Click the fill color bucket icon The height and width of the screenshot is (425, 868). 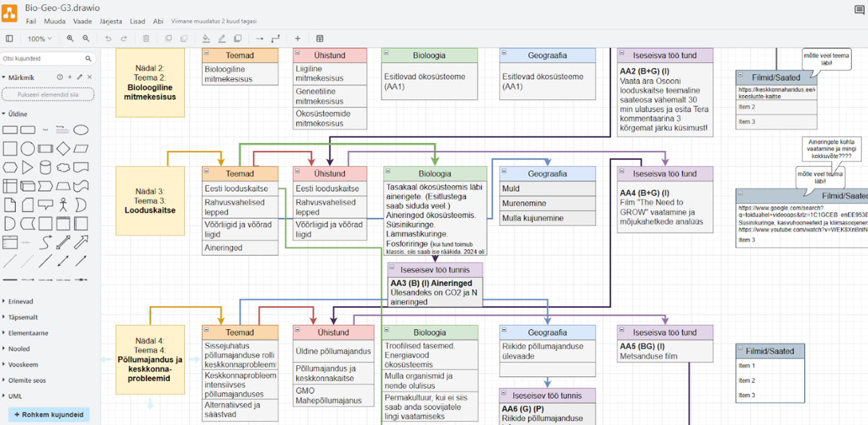206,39
